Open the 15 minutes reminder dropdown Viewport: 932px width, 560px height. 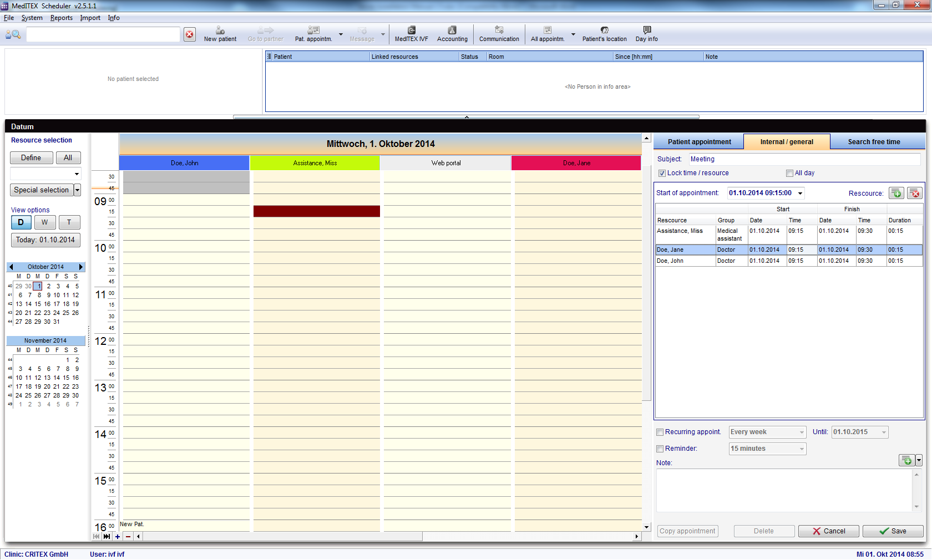point(802,449)
